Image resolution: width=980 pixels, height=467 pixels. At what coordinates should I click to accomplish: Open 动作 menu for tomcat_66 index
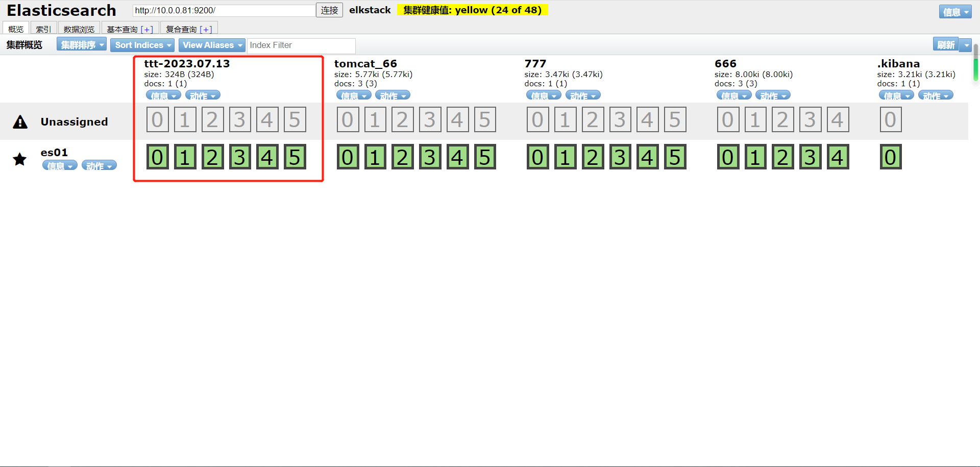pyautogui.click(x=393, y=95)
